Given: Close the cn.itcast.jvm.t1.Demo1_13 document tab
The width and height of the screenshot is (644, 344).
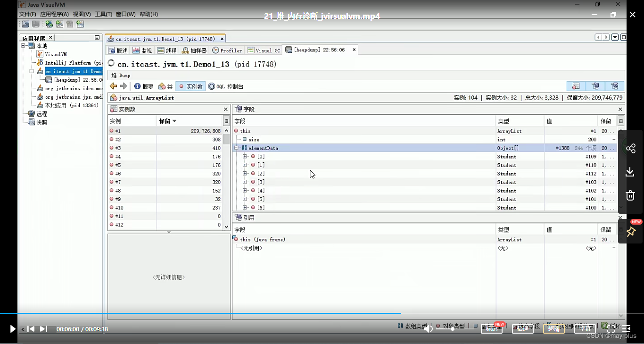Looking at the screenshot, I should (x=221, y=39).
